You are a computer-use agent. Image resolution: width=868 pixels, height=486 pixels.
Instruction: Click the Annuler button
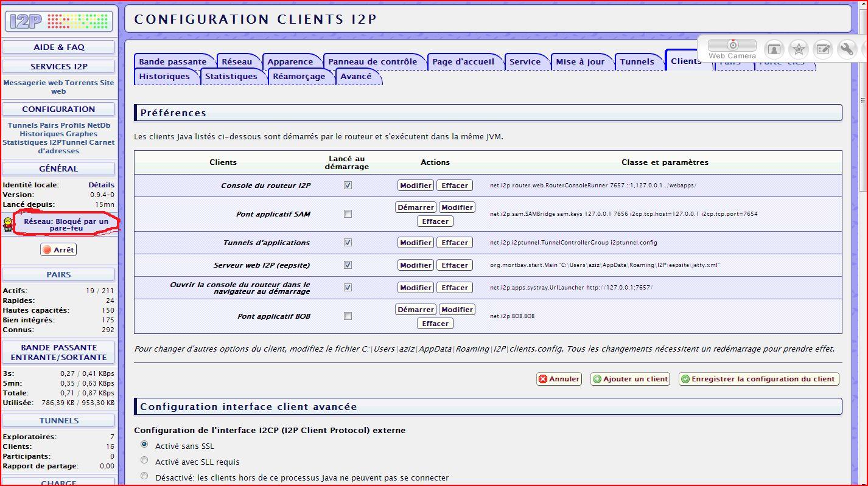tap(559, 379)
